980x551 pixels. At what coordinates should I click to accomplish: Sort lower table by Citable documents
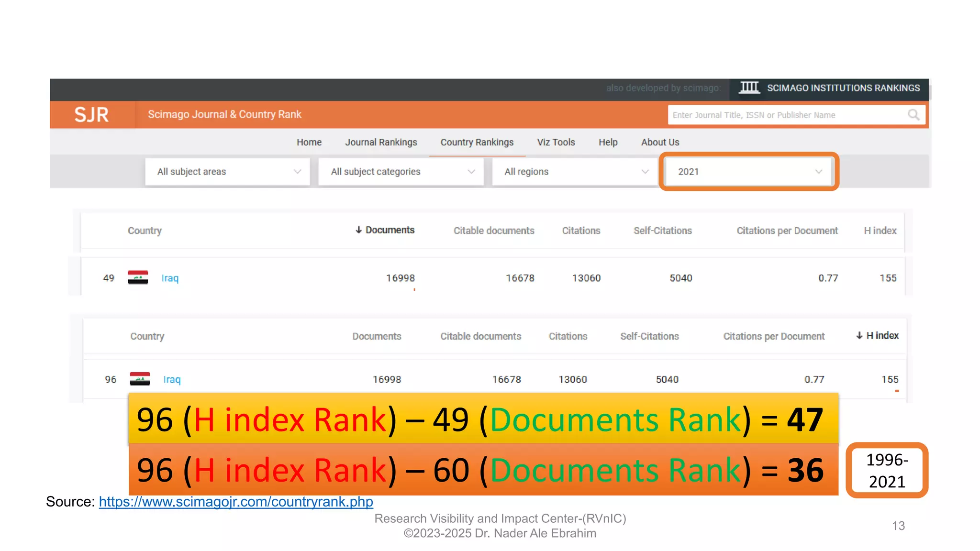tap(480, 336)
